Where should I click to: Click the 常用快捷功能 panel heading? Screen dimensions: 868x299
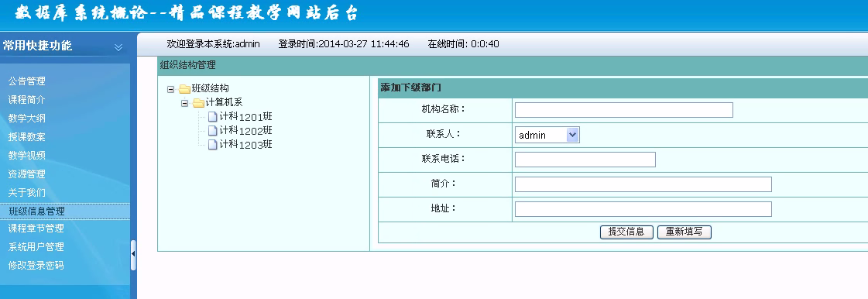click(38, 46)
